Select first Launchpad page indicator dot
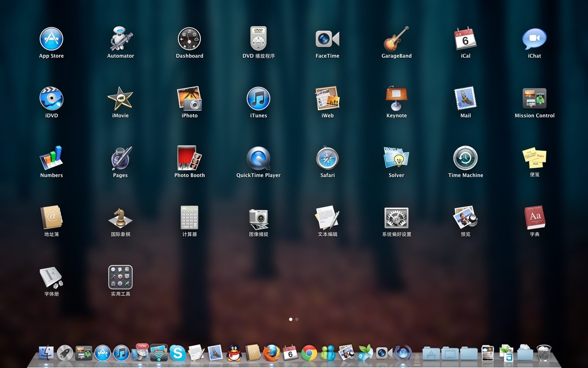588x368 pixels. pyautogui.click(x=291, y=319)
